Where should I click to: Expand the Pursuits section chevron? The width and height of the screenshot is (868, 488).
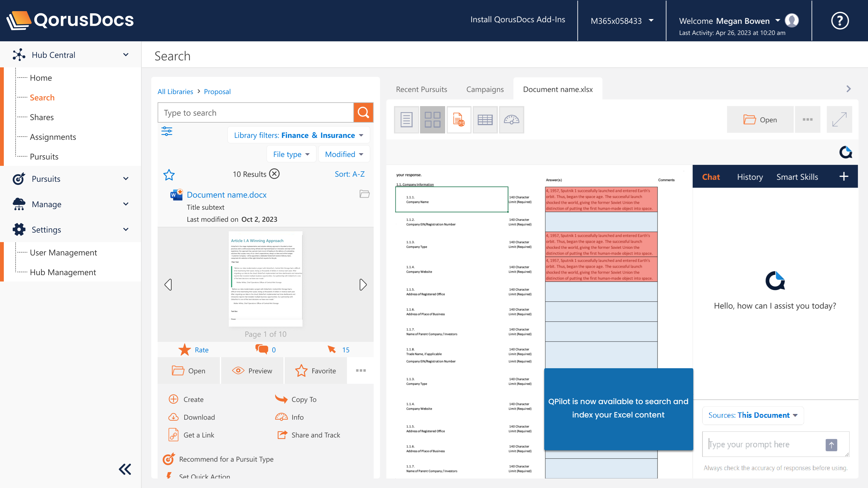pyautogui.click(x=126, y=179)
